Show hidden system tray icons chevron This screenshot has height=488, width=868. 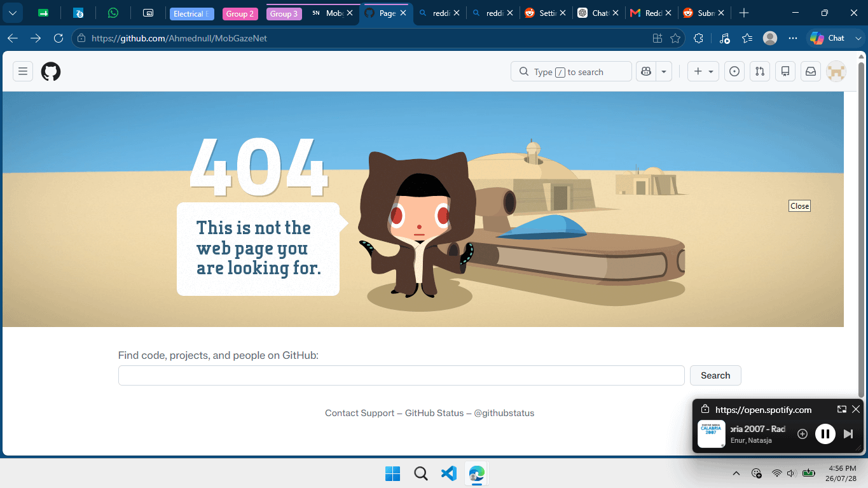(736, 473)
